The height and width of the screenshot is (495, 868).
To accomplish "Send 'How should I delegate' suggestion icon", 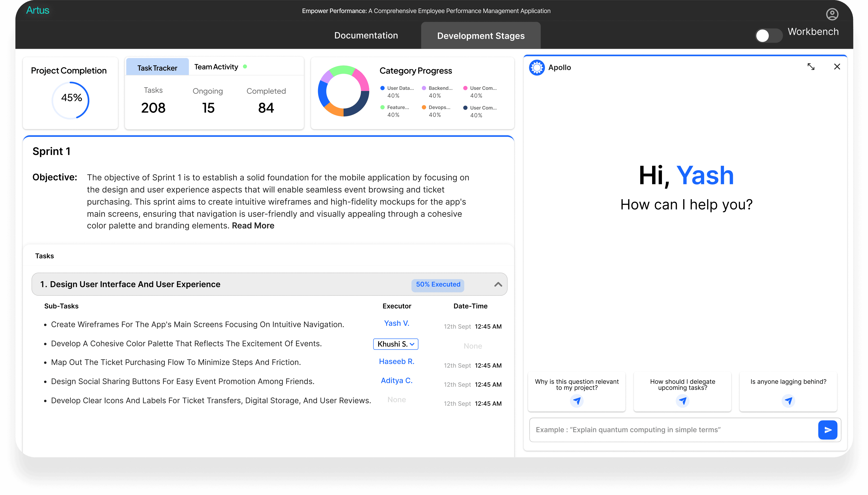I will coord(682,401).
